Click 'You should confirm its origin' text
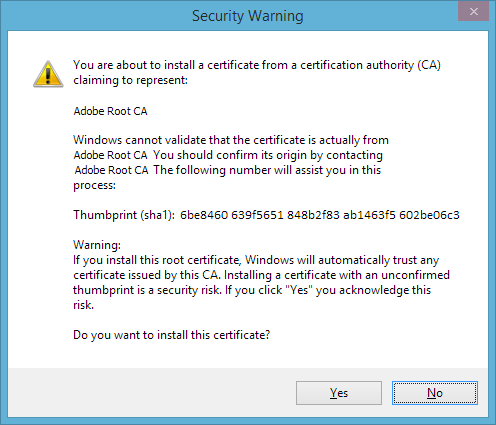 pos(268,155)
